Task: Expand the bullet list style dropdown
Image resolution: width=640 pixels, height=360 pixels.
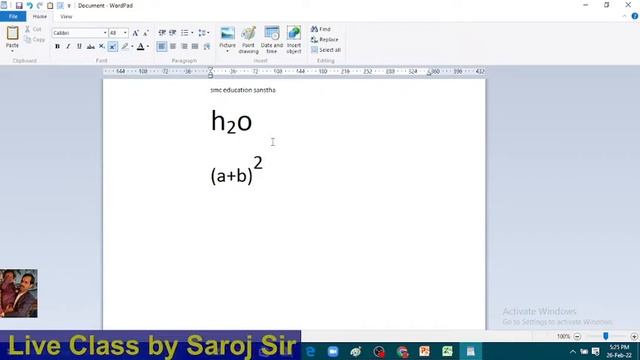Action: [x=192, y=33]
